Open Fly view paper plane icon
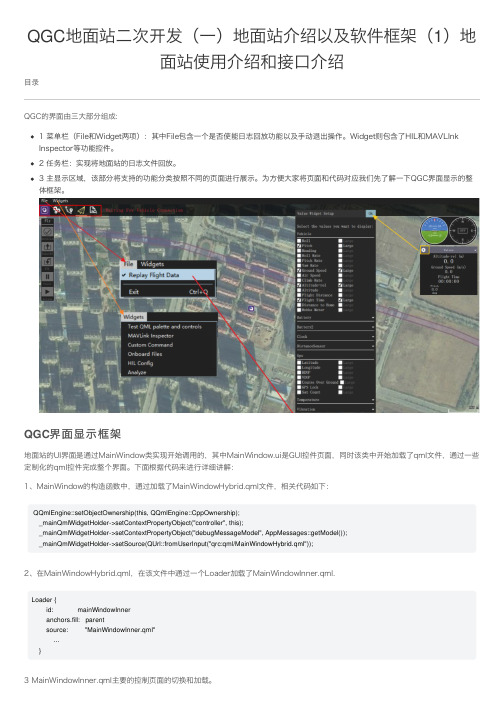 coord(81,210)
